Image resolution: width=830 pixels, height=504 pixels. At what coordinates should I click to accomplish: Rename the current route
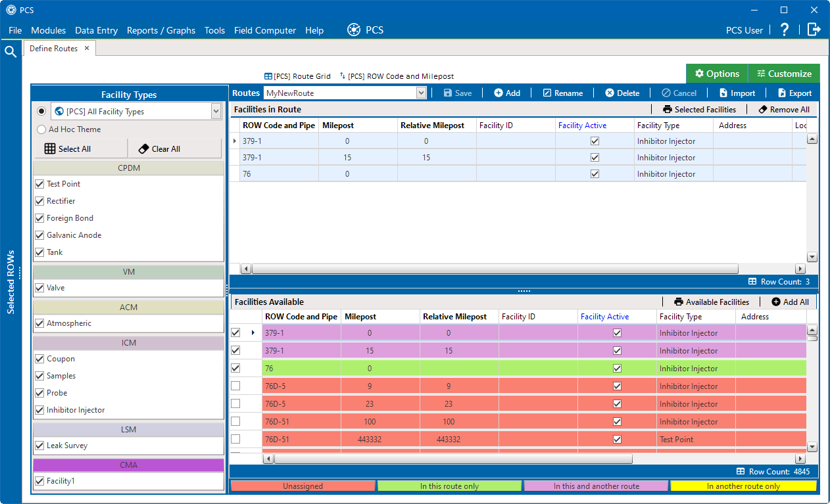click(x=562, y=93)
